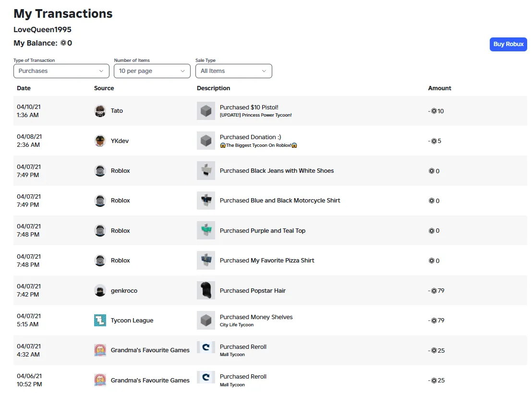
Task: Click the 'City Life Tycoon' game link
Action: point(237,325)
